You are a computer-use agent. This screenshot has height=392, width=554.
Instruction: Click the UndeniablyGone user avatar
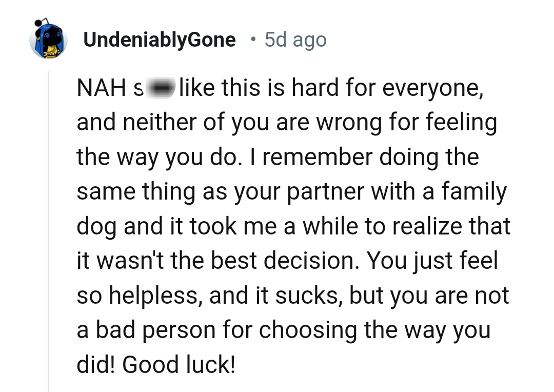coord(49,40)
